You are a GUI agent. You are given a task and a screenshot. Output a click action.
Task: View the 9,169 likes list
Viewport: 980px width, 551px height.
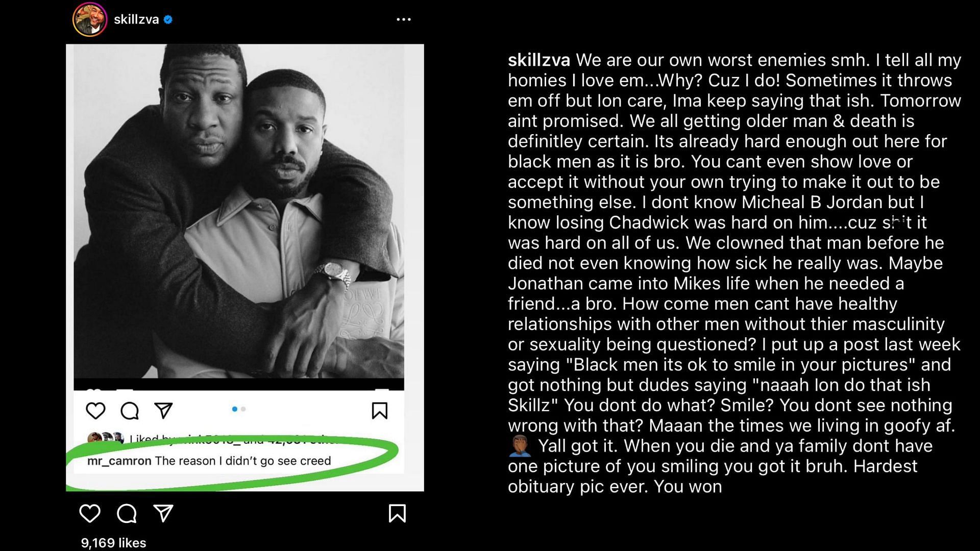113,543
